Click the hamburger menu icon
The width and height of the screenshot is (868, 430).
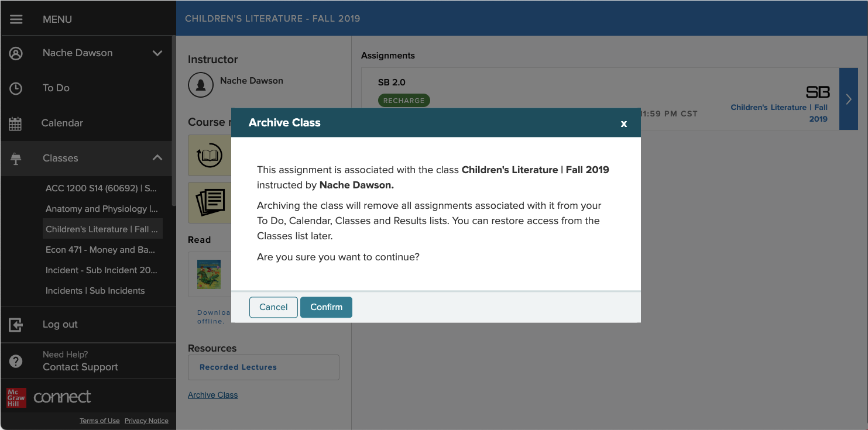(x=16, y=19)
